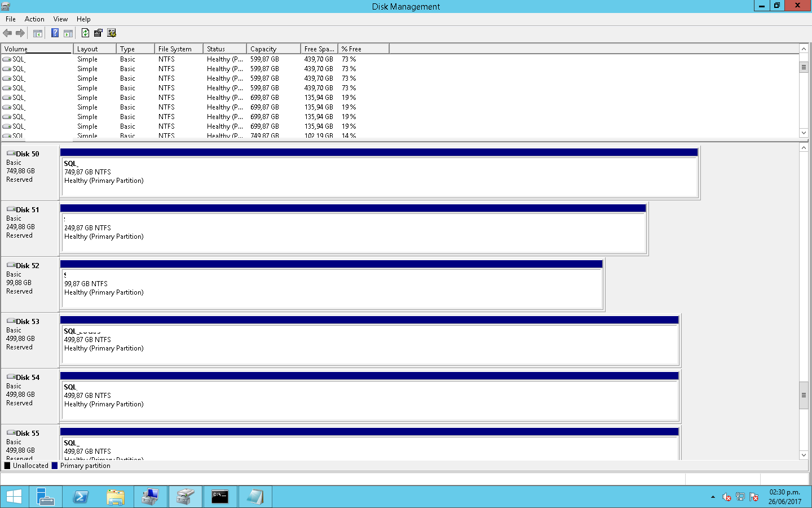812x508 pixels.
Task: Open PowerShell from the taskbar
Action: pyautogui.click(x=81, y=497)
